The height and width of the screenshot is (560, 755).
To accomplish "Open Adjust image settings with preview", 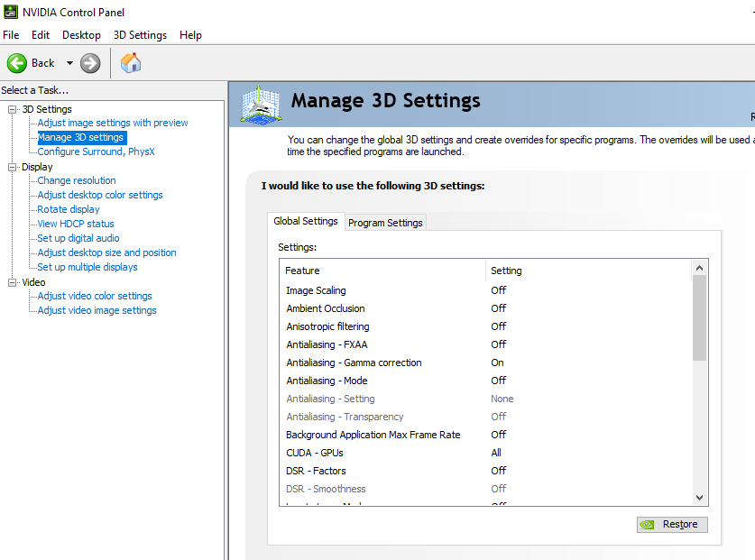I will (113, 123).
